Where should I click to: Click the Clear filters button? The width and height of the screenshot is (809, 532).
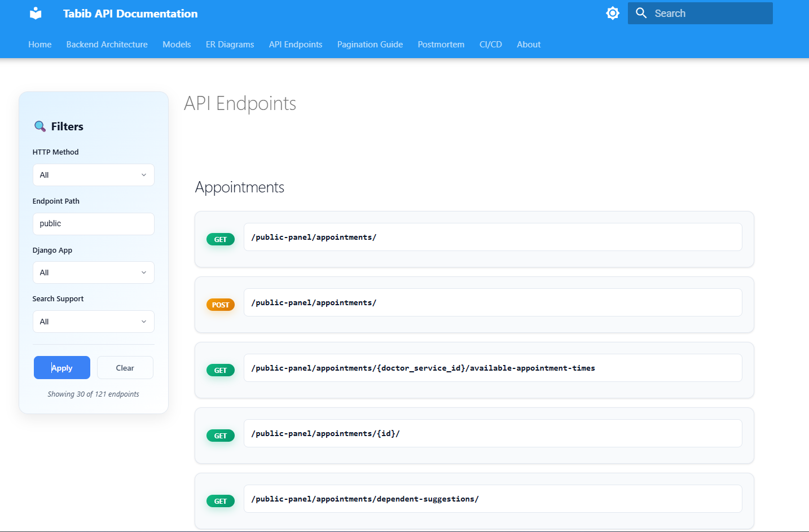point(125,368)
